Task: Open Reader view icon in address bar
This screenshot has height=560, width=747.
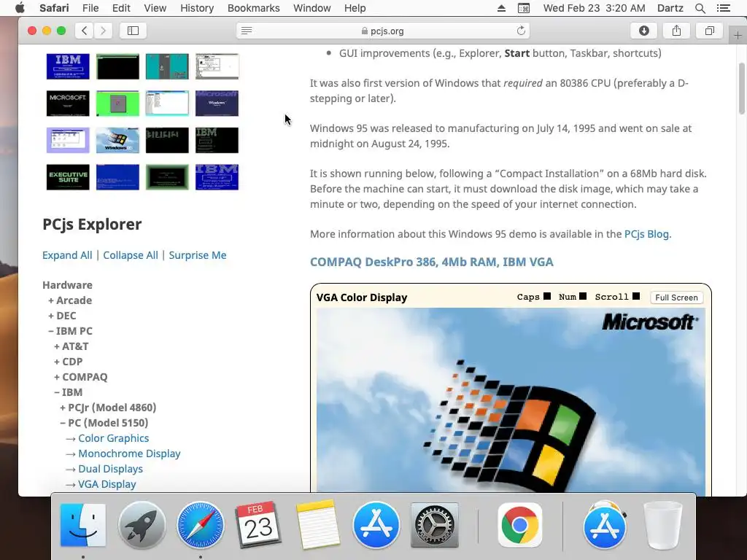Action: tap(247, 31)
